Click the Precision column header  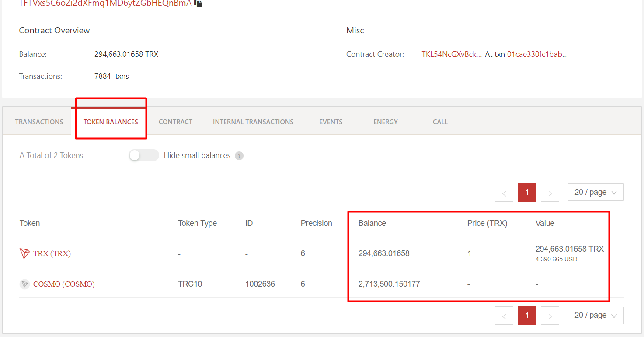[317, 223]
